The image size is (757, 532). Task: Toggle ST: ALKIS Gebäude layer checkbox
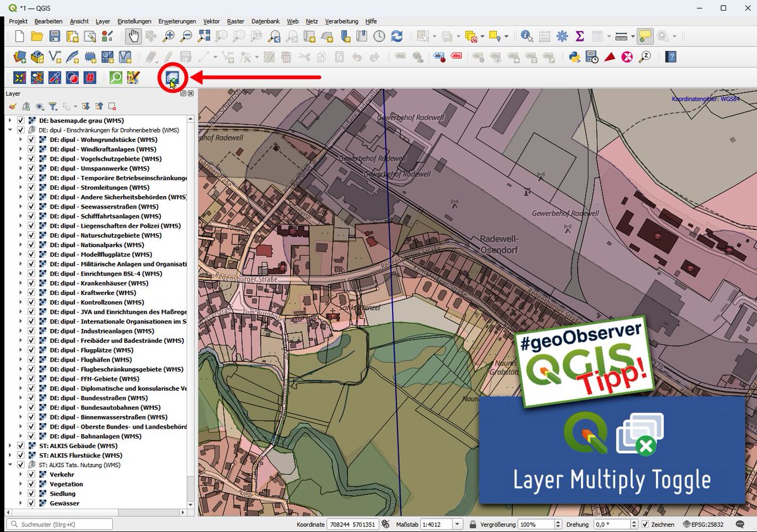pos(21,446)
